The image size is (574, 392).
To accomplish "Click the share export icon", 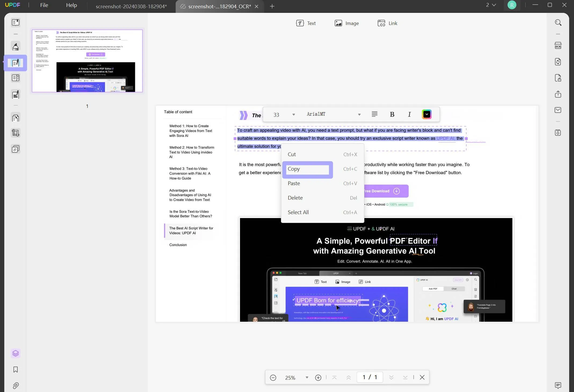I will pos(558,94).
